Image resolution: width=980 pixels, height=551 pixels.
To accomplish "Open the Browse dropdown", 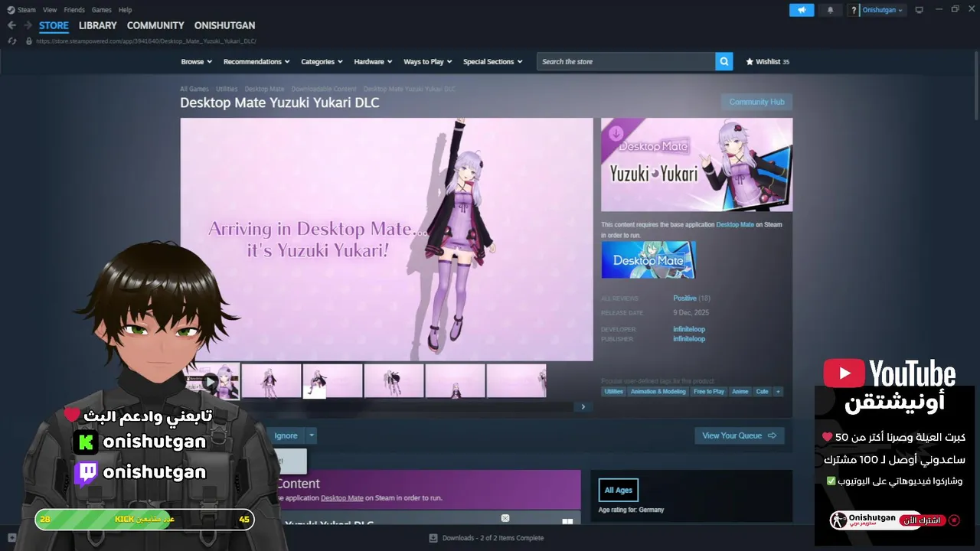I will point(197,62).
